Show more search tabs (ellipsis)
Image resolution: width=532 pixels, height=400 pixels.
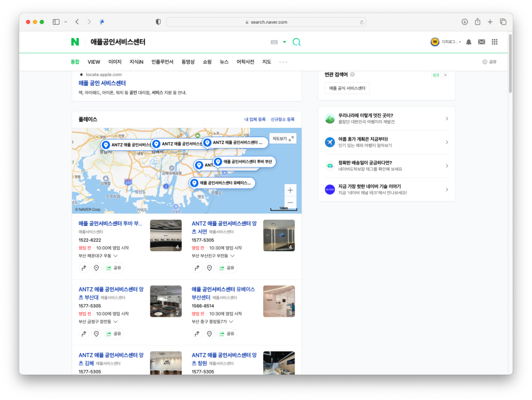(x=283, y=62)
